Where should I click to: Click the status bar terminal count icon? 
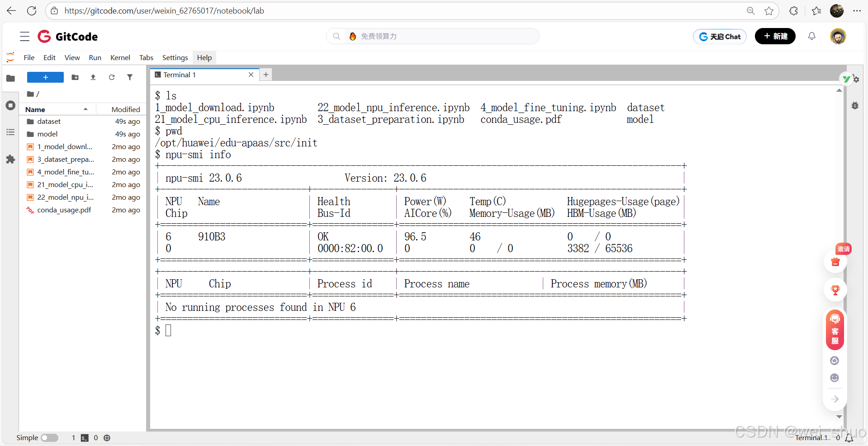point(85,437)
